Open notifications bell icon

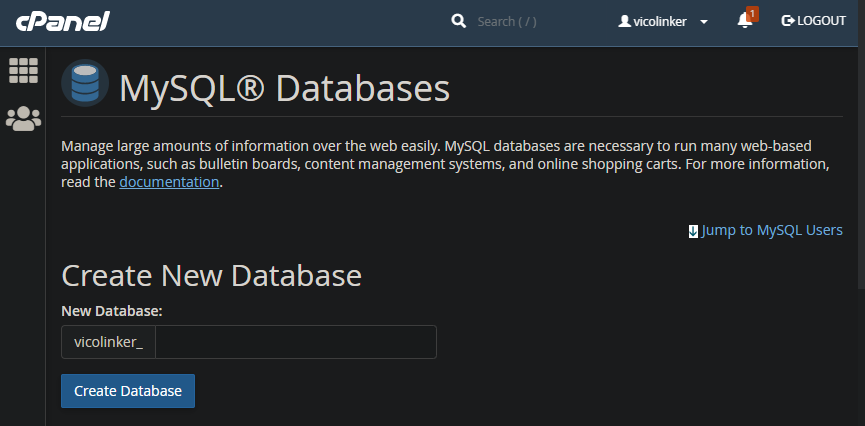[744, 21]
